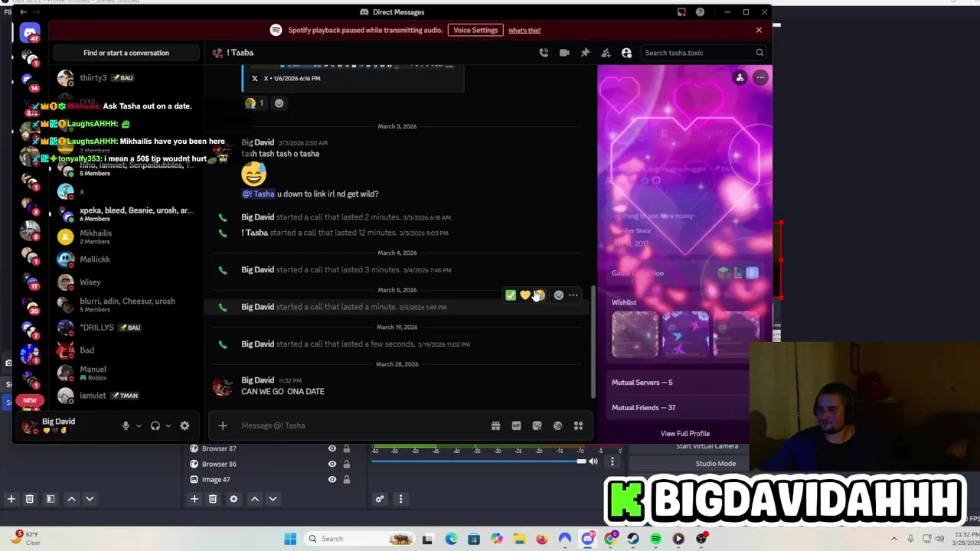Open the attachment plus button in message box
Image resolution: width=980 pixels, height=551 pixels.
(x=223, y=425)
